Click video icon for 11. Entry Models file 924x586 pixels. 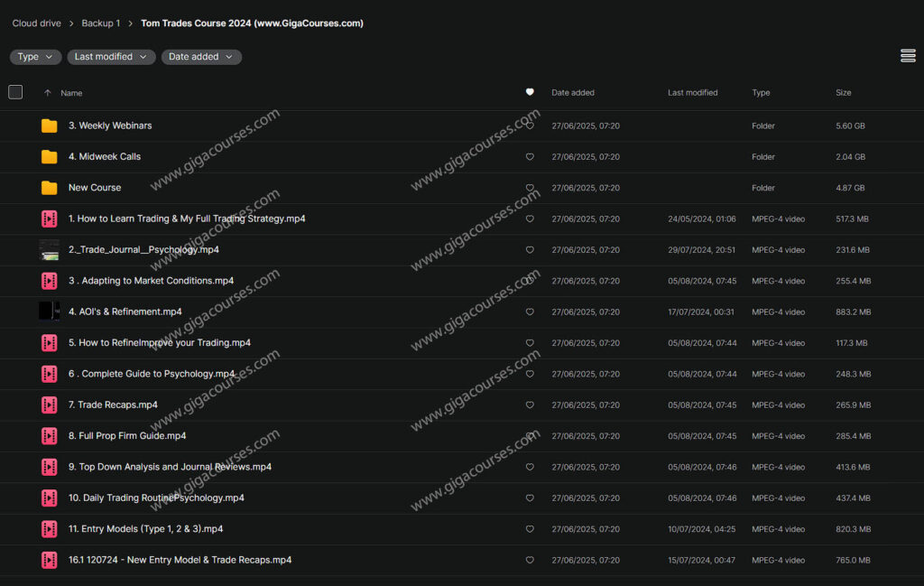tap(49, 529)
